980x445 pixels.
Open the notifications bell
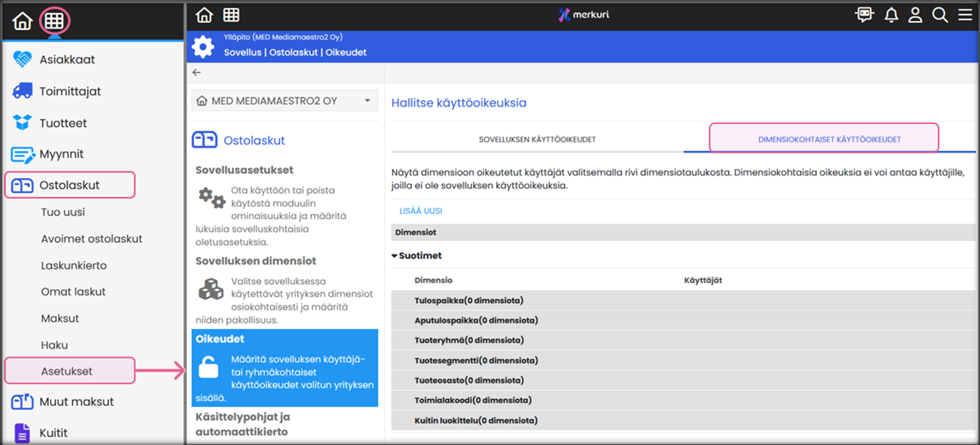891,15
